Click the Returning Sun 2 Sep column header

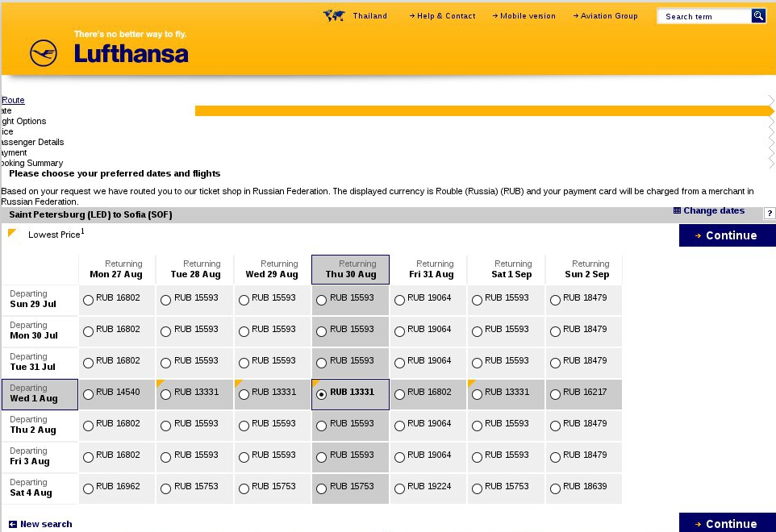(584, 269)
